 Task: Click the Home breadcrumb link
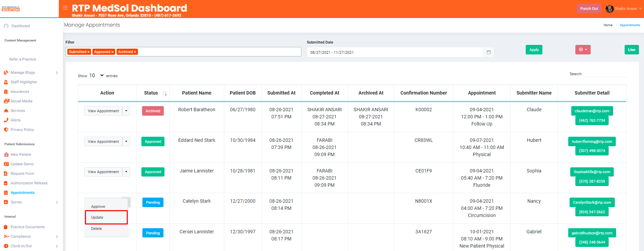point(608,25)
